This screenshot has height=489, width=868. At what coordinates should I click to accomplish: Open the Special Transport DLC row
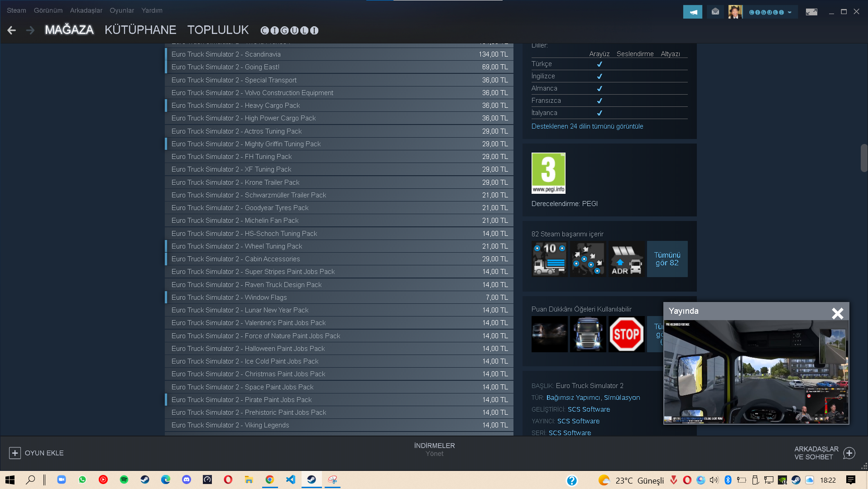click(339, 80)
